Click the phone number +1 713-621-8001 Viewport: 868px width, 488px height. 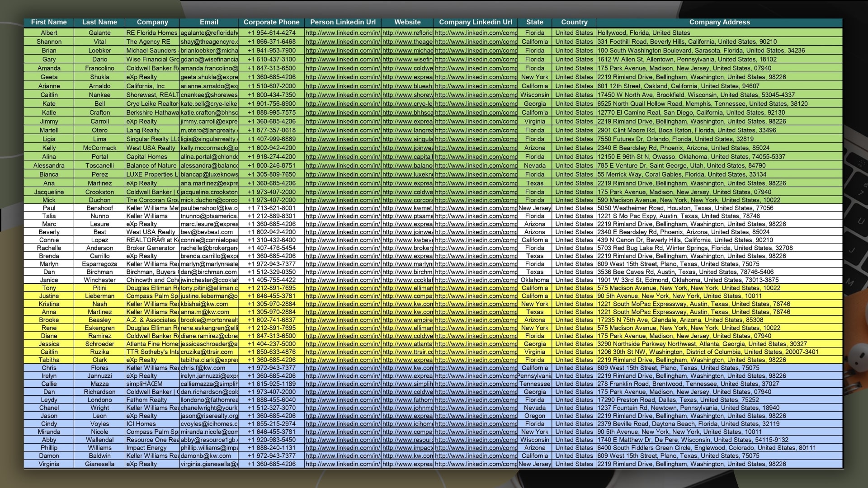pos(271,208)
